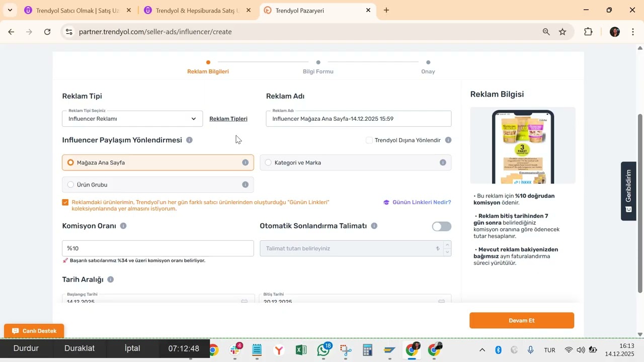Check the Trendyol Dışına Yönlendir checkbox

[369, 140]
